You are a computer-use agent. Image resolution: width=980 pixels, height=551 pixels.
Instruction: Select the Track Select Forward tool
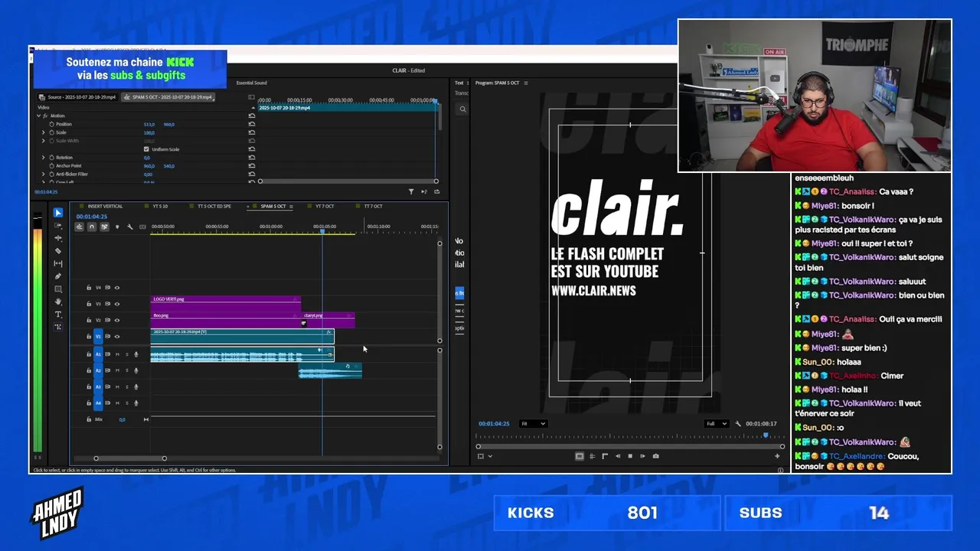[58, 226]
